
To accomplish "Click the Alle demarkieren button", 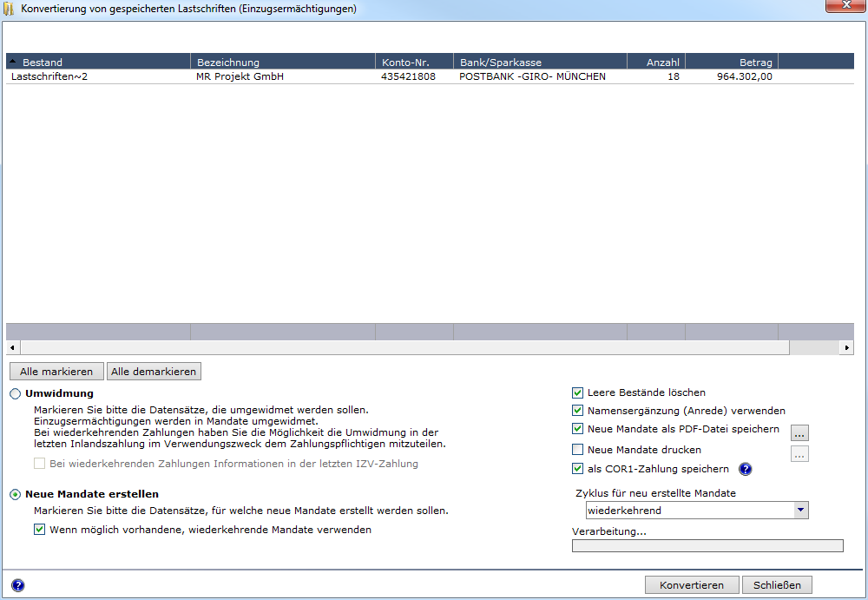I will [154, 371].
